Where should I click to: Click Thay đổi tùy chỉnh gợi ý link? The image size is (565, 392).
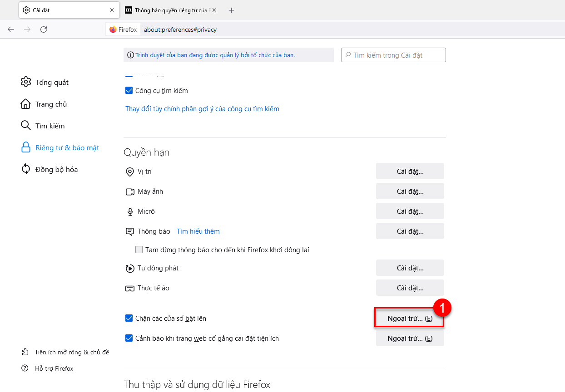pyautogui.click(x=202, y=109)
